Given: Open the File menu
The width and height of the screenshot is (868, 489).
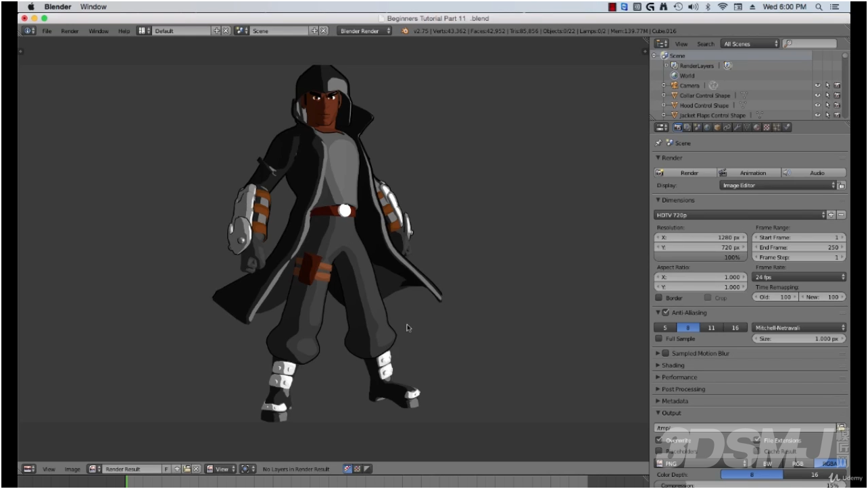Looking at the screenshot, I should pyautogui.click(x=47, y=31).
